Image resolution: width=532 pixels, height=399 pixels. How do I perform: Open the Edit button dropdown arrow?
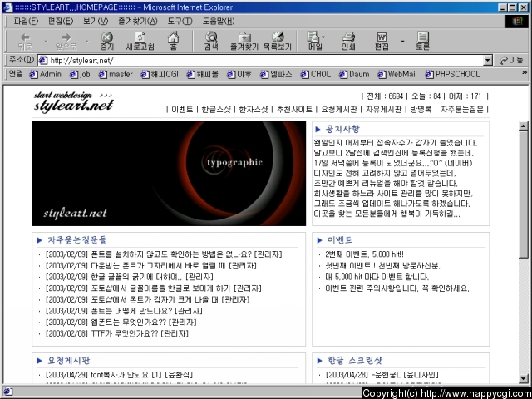402,42
